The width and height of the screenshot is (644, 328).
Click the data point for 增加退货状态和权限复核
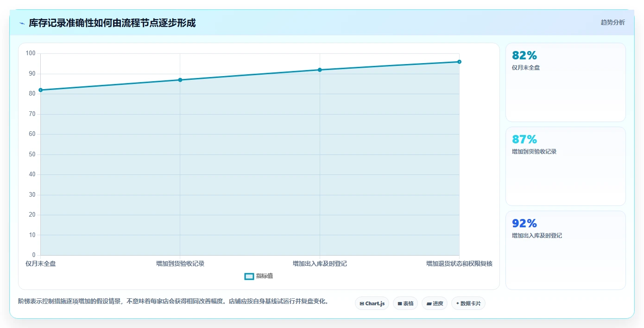pos(459,62)
